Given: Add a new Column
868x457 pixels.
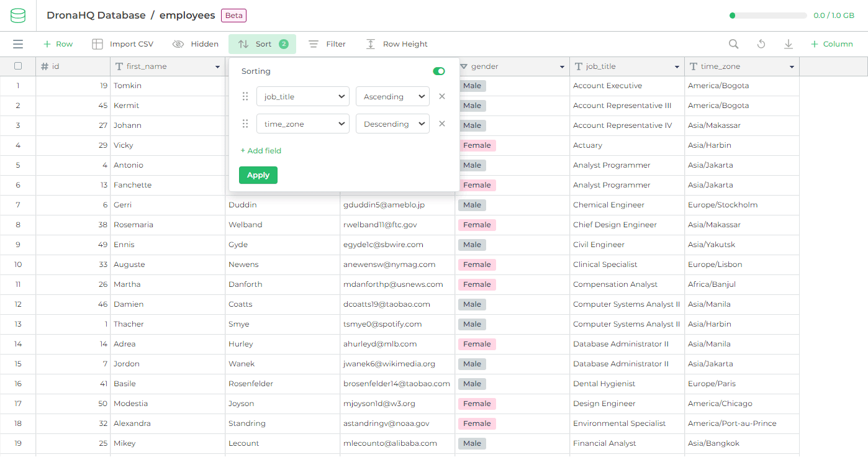Looking at the screenshot, I should 832,44.
